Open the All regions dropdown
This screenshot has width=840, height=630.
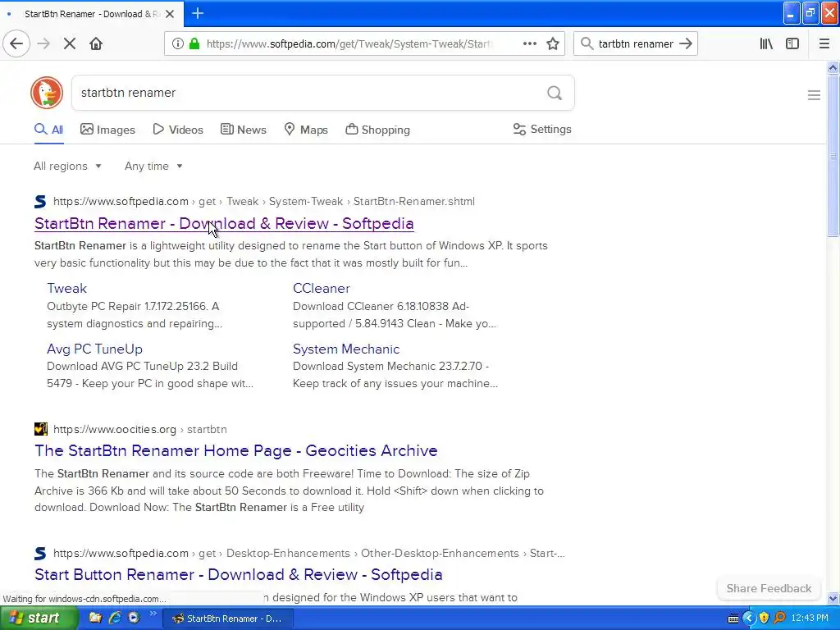click(67, 166)
